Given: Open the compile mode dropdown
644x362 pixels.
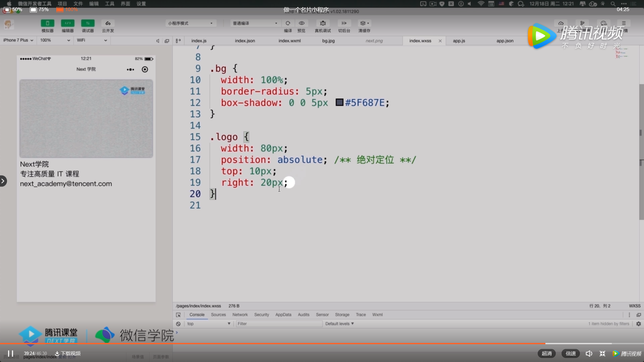Looking at the screenshot, I should 255,23.
